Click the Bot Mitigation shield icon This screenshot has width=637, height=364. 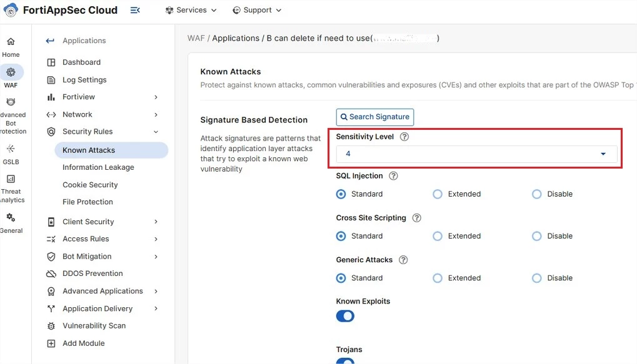tap(51, 257)
